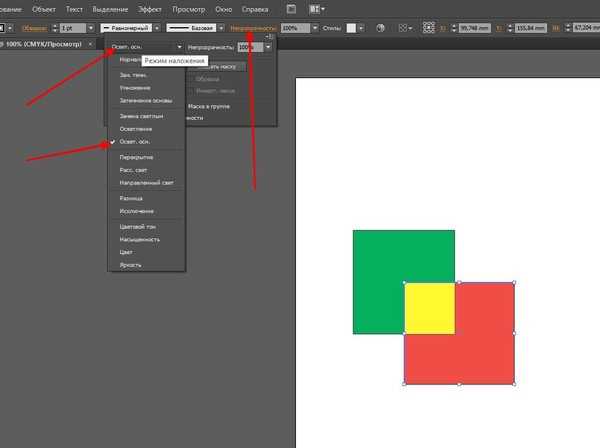
Task: Select the green square on the artboard
Action: [378, 282]
